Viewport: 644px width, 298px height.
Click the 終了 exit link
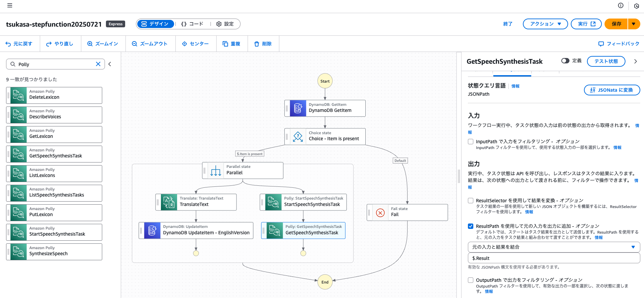(508, 24)
